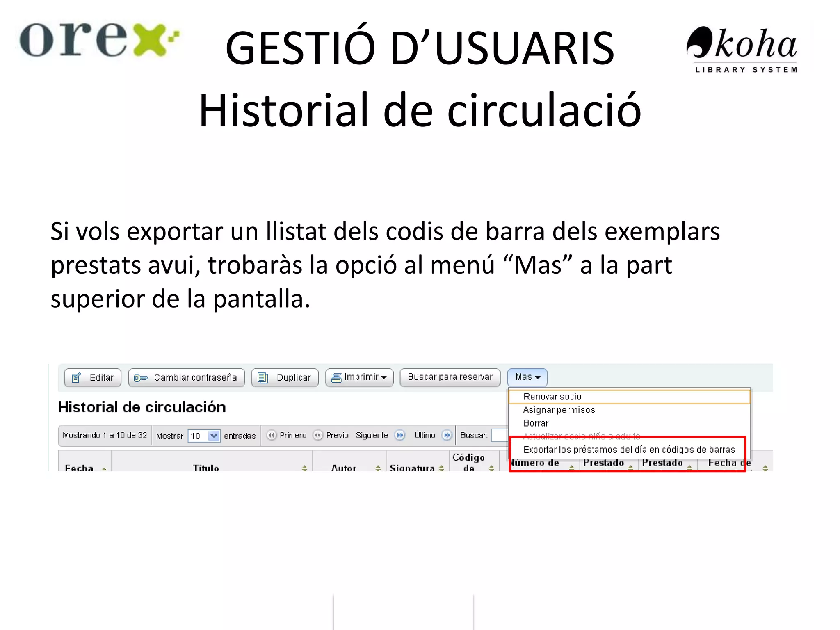Click the Siguiente pagination link
Screen dimensions: 840x630
[372, 435]
